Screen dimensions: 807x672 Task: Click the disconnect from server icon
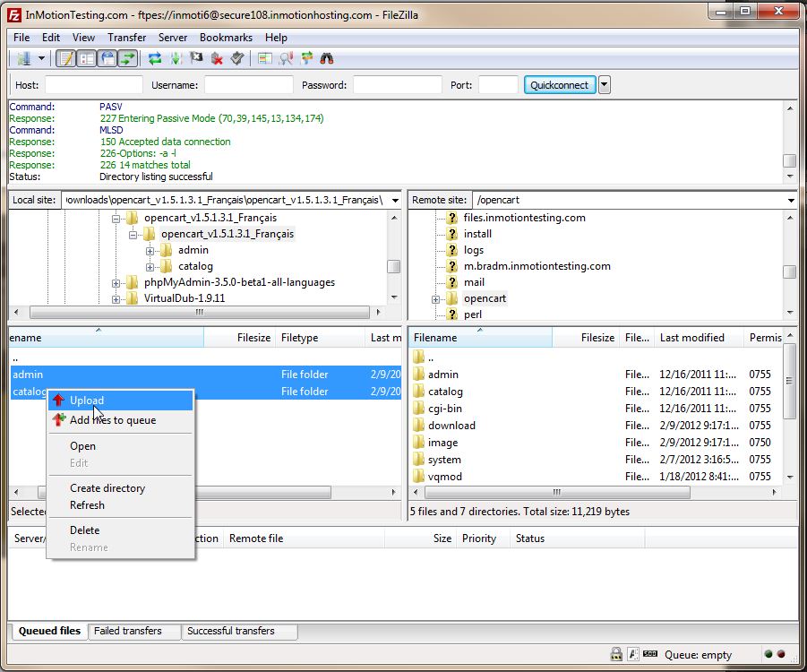(217, 59)
